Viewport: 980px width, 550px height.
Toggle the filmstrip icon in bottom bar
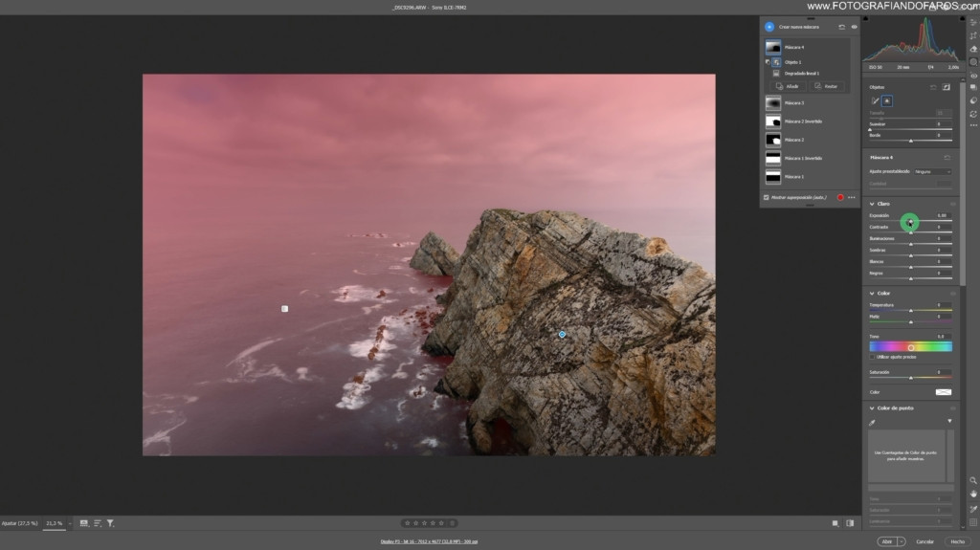tap(84, 523)
